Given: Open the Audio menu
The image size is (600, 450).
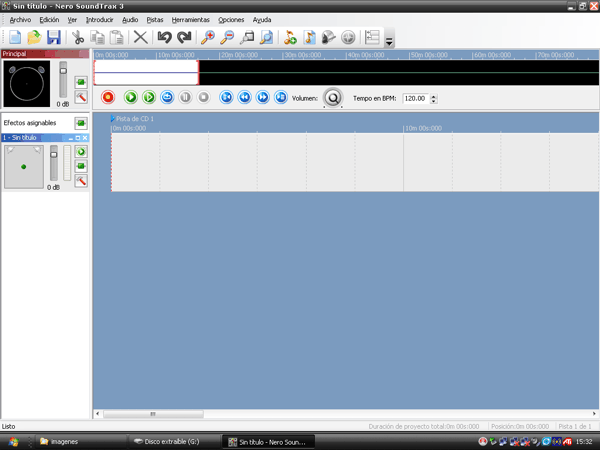Looking at the screenshot, I should point(130,20).
